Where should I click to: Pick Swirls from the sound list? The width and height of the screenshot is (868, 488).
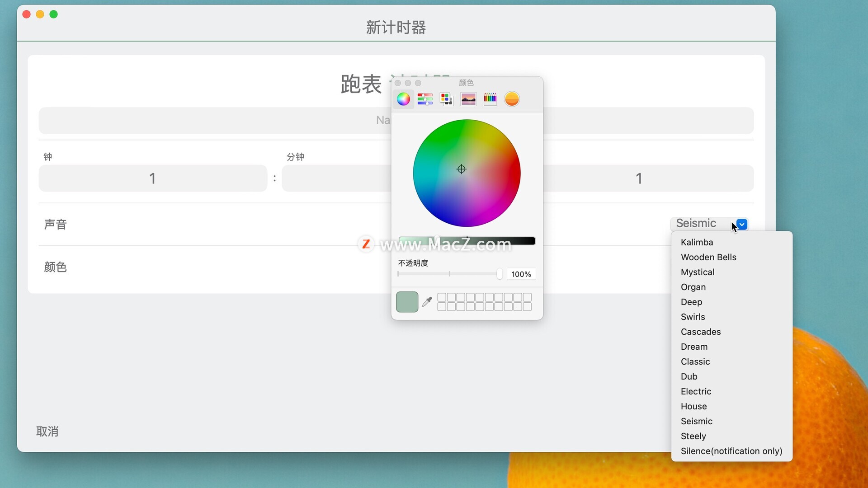tap(732, 317)
